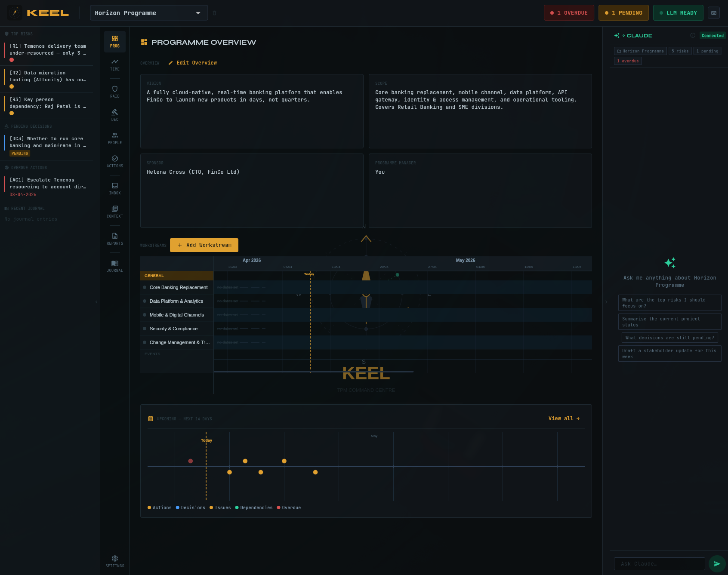Viewport: 728px width, 575px height.
Task: Click the Ask Claude input field
Action: click(660, 563)
